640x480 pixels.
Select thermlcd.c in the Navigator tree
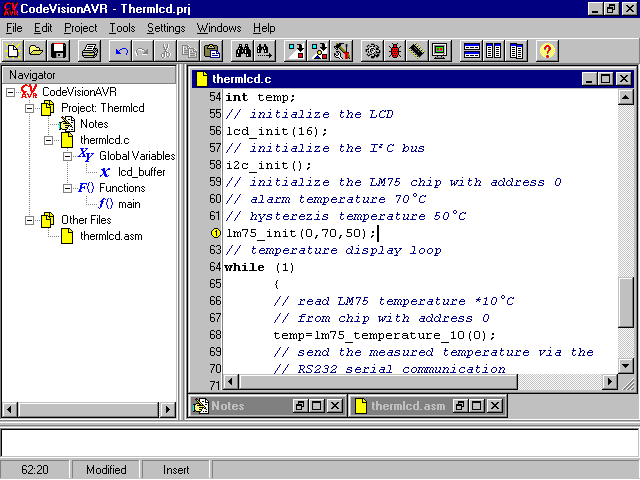pyautogui.click(x=104, y=140)
